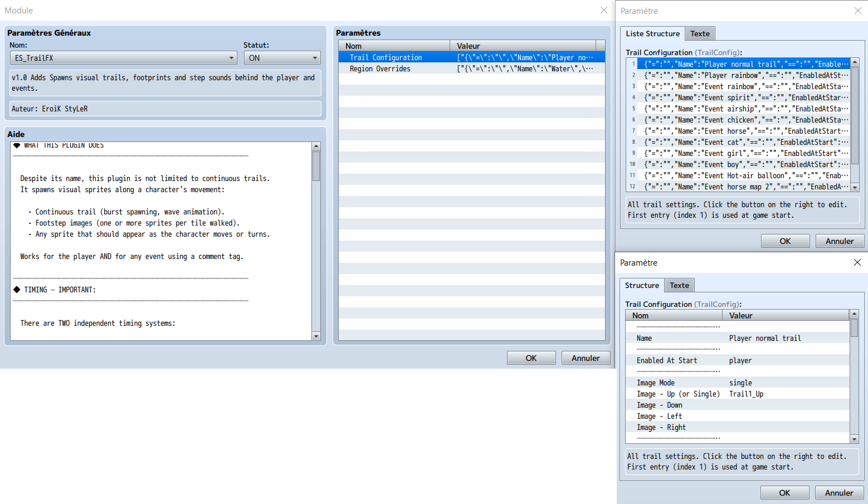868x504 pixels.
Task: Select list entry 1 Player normal trail
Action: point(738,64)
